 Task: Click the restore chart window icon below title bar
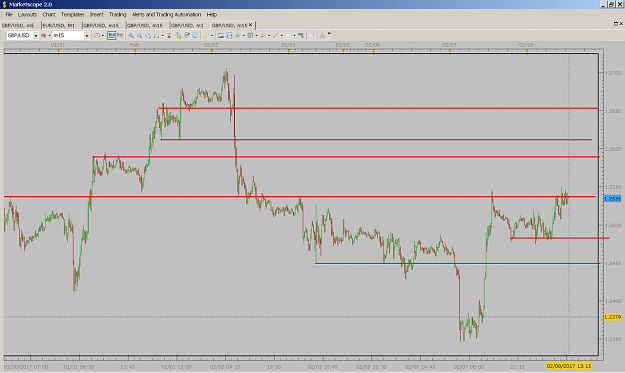[x=616, y=24]
